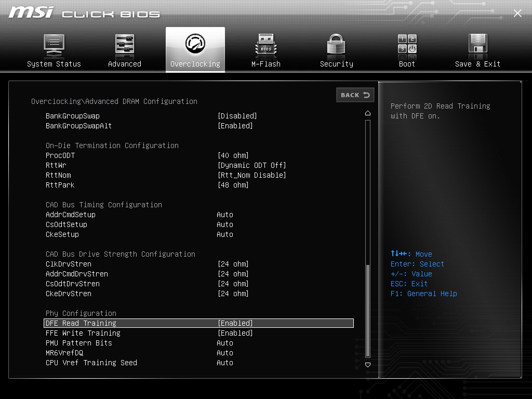Open the ProcODT 40 ohm option
Screen dimensions: 532x399
(x=233, y=155)
